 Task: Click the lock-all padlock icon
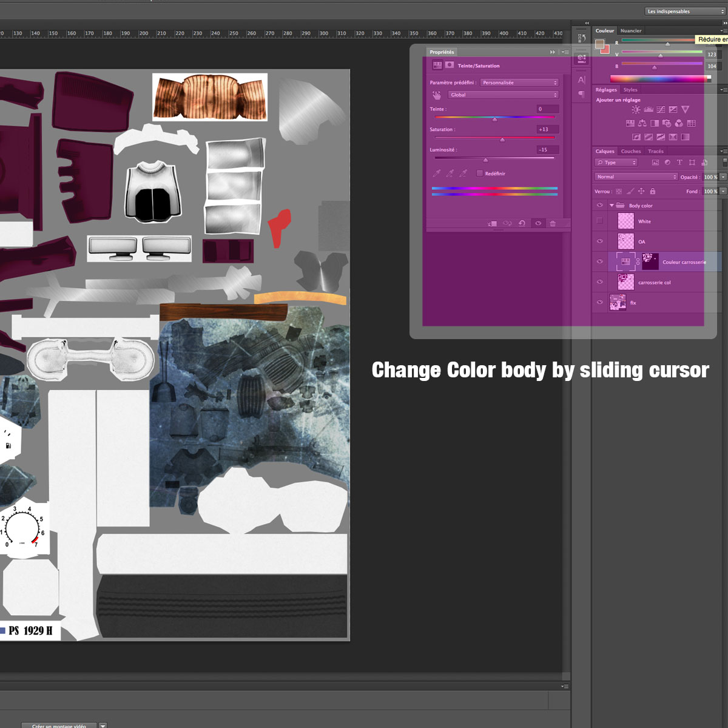pos(653,191)
